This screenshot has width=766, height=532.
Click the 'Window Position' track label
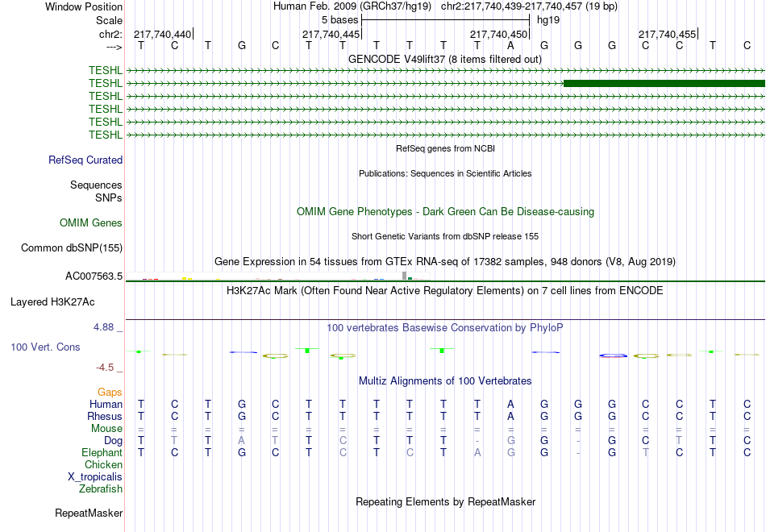click(x=84, y=6)
